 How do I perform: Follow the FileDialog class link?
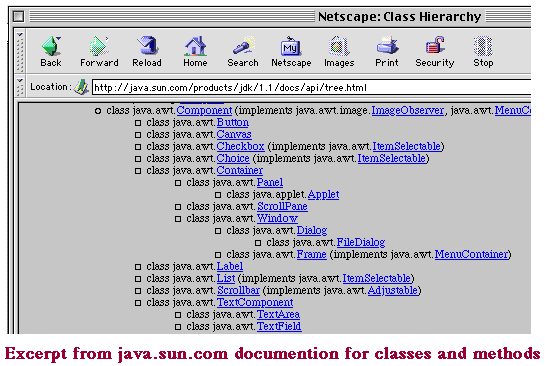coord(361,242)
